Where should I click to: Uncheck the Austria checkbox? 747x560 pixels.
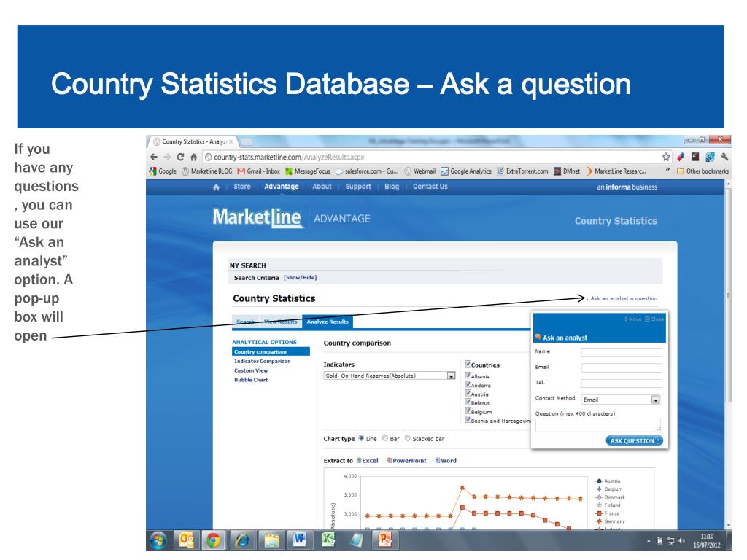point(468,393)
